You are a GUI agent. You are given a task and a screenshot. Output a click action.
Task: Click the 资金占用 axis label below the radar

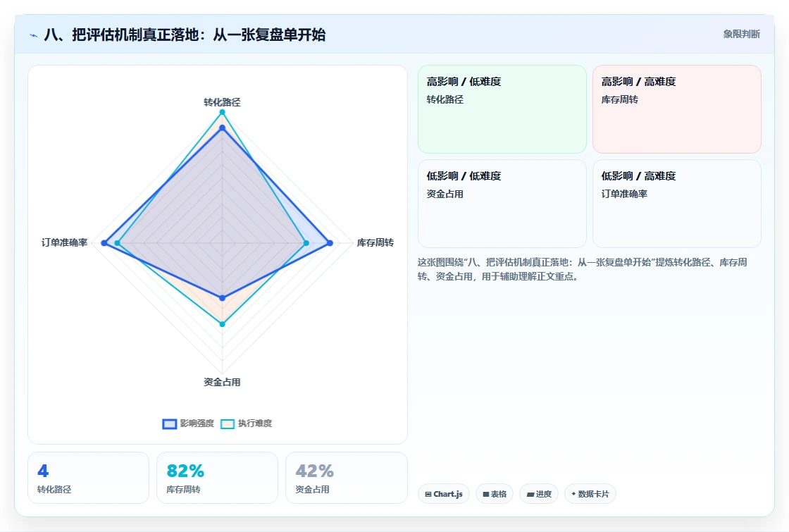222,382
